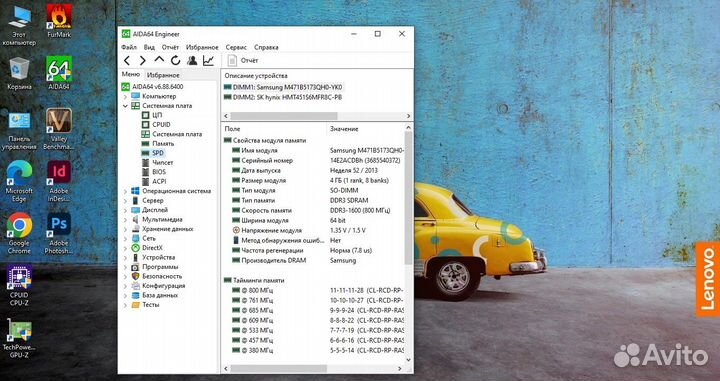Expand the DirectX node
Image resolution: width=720 pixels, height=381 pixels.
pyautogui.click(x=125, y=248)
